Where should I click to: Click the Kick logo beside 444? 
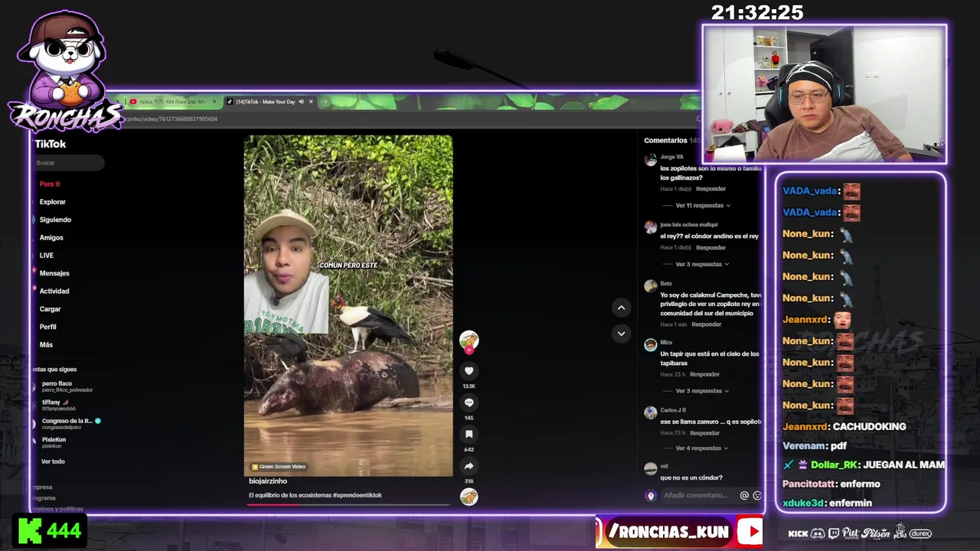point(30,530)
